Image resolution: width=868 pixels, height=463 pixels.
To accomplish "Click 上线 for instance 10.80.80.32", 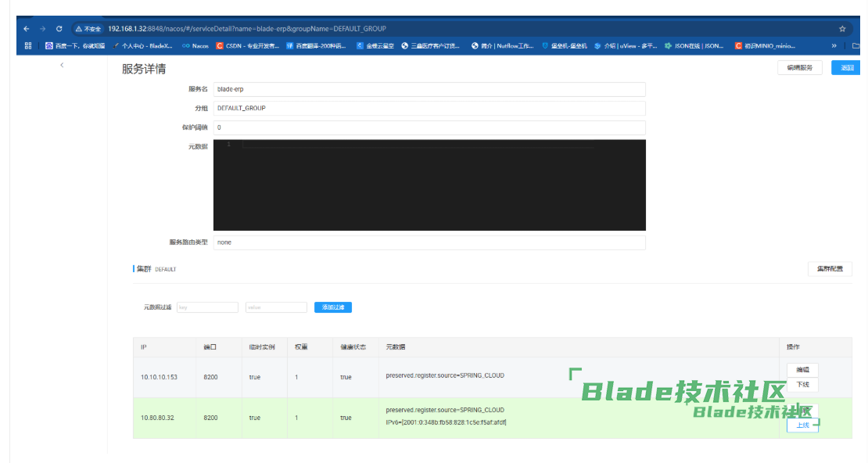I will pyautogui.click(x=802, y=425).
